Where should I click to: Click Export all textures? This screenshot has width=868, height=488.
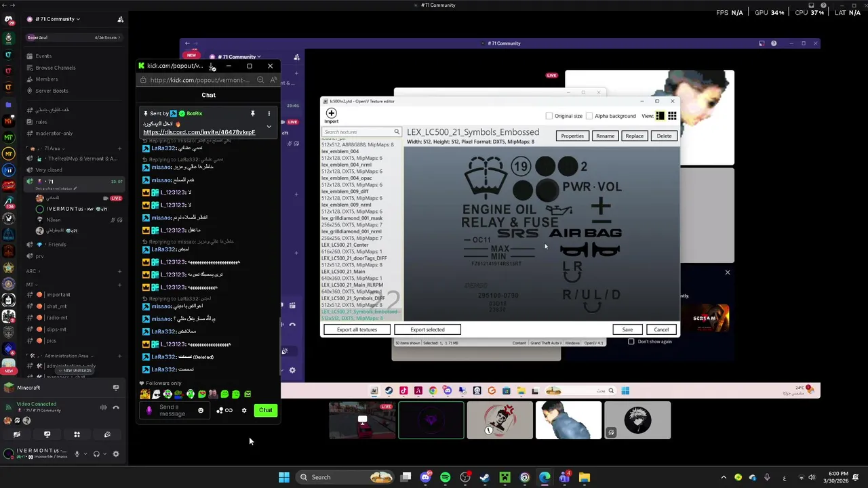click(x=357, y=329)
